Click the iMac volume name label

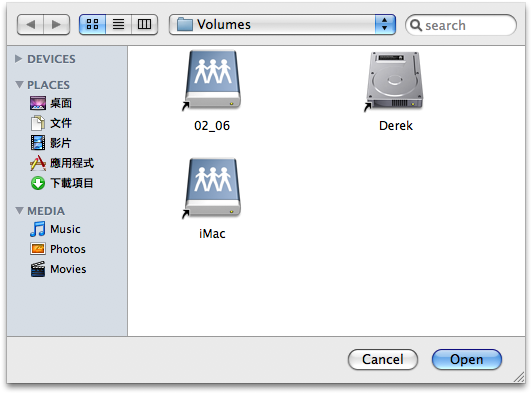tap(212, 234)
